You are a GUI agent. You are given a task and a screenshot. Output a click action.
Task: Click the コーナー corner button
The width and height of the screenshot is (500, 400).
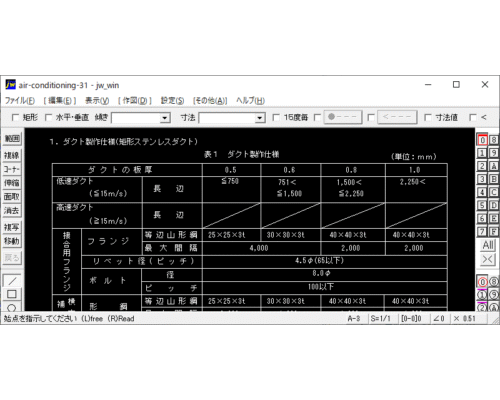[12, 169]
